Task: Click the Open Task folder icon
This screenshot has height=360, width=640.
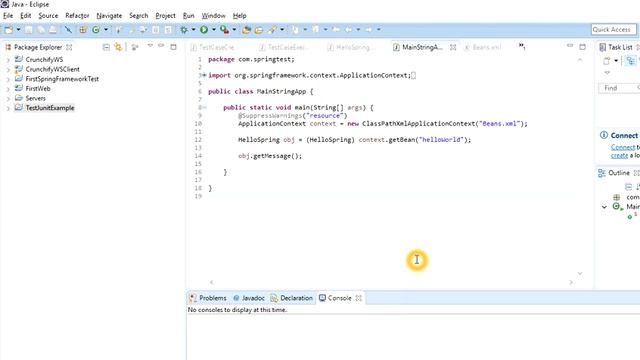Action: click(x=259, y=30)
